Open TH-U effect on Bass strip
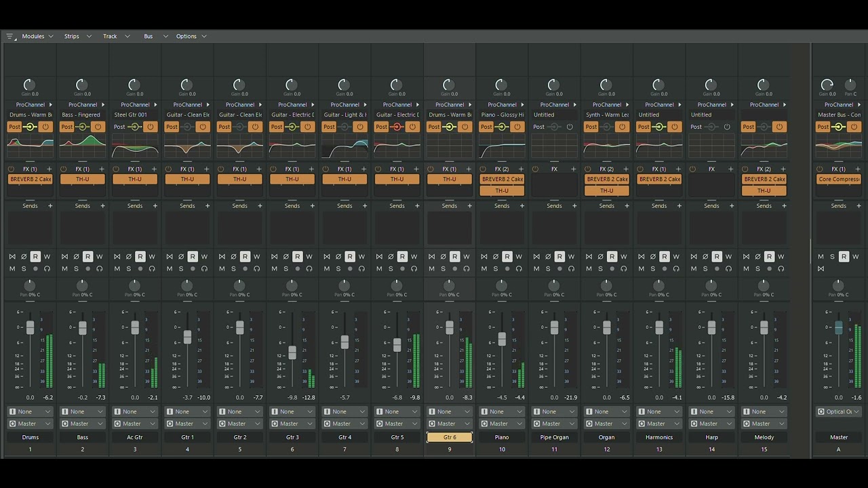This screenshot has height=488, width=868. [83, 180]
